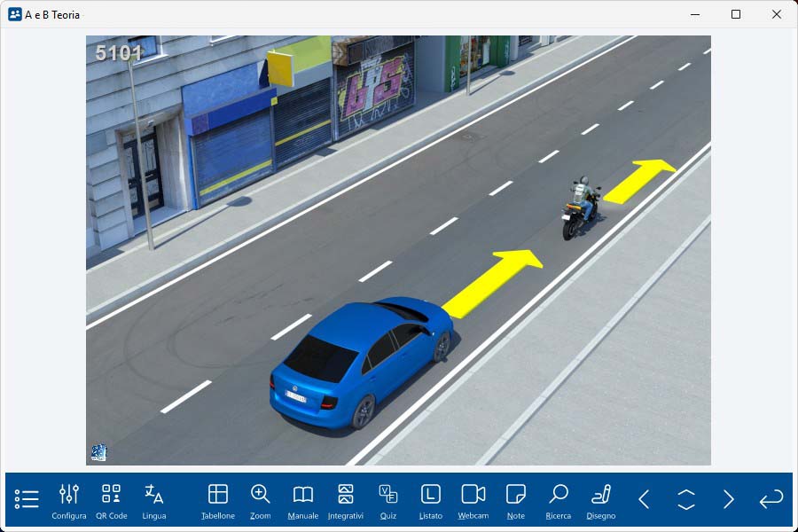This screenshot has height=532, width=798.
Task: Open the Configura settings
Action: (69, 501)
